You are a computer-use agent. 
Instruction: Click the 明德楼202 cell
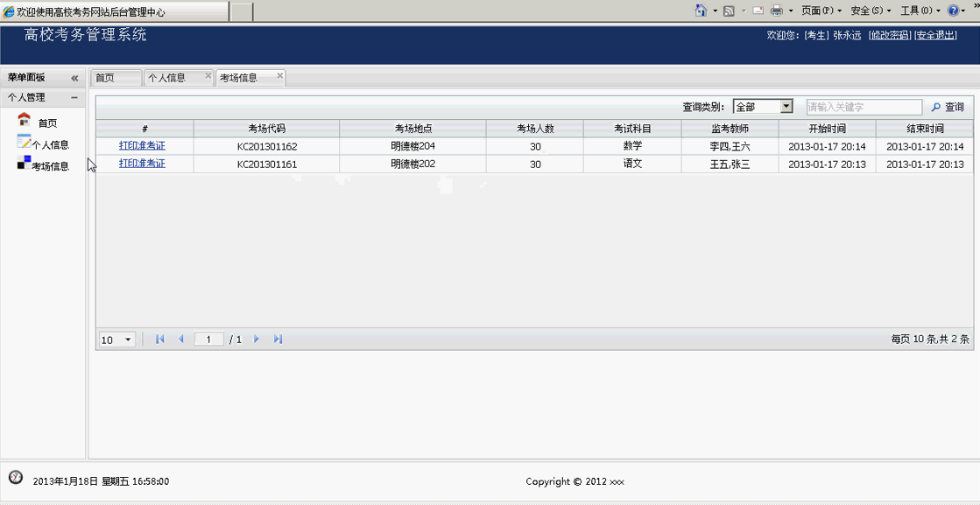pos(413,165)
